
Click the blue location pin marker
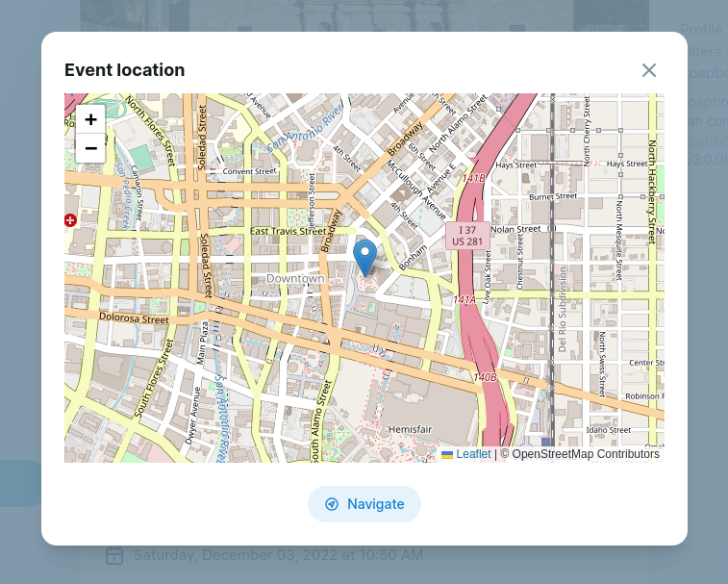(364, 256)
